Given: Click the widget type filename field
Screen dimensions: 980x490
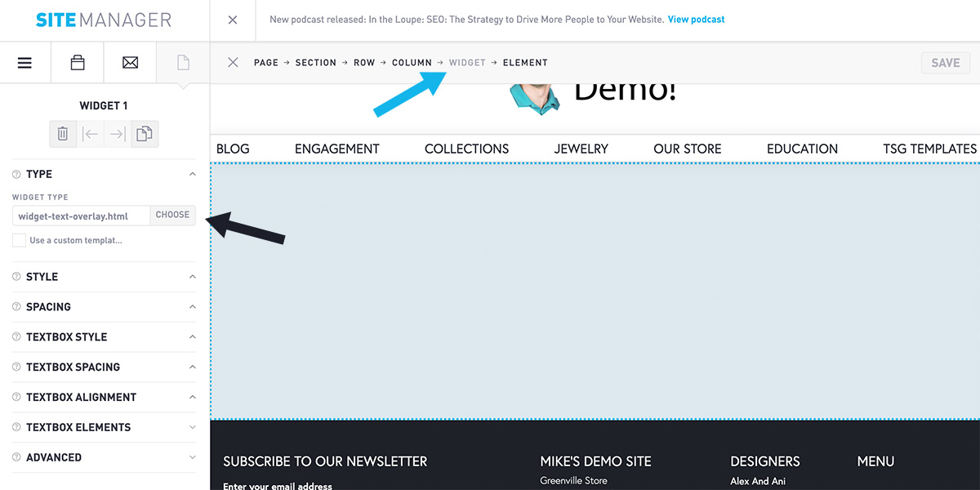Looking at the screenshot, I should click(82, 216).
